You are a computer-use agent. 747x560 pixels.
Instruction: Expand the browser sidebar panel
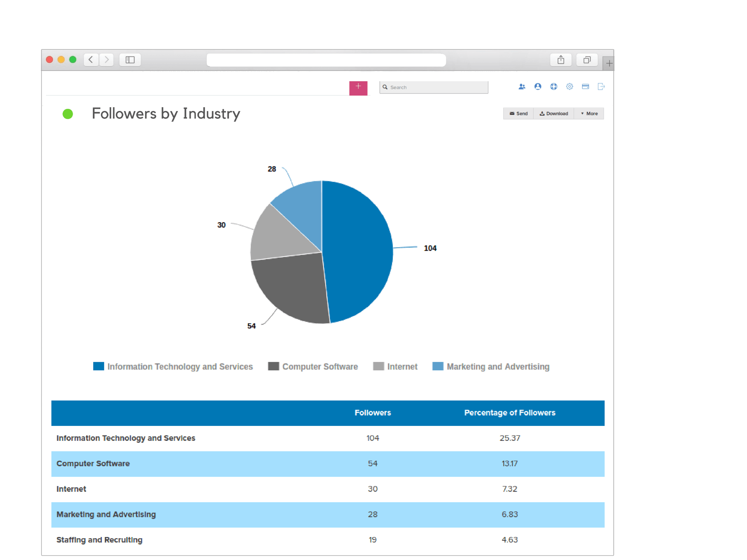coord(130,60)
